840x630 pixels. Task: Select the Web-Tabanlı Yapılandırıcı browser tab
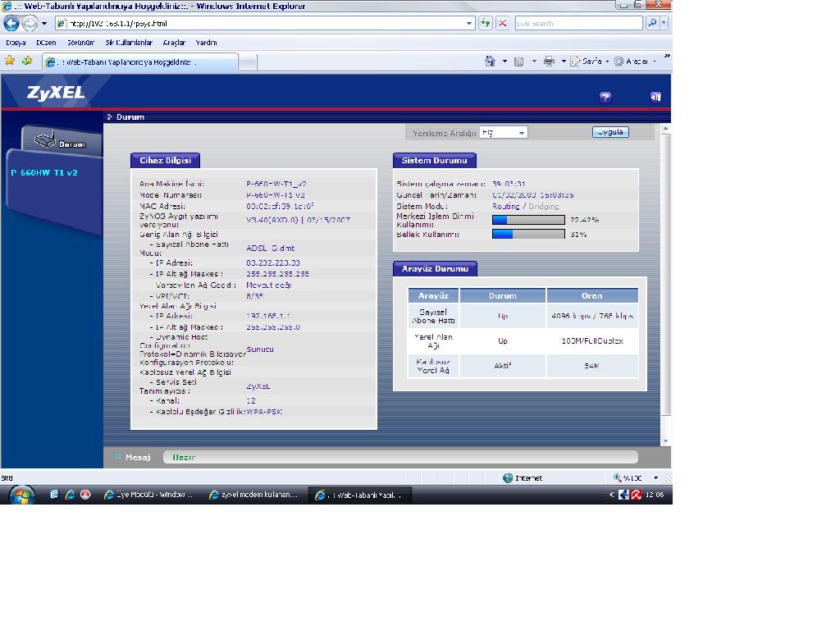(140, 62)
